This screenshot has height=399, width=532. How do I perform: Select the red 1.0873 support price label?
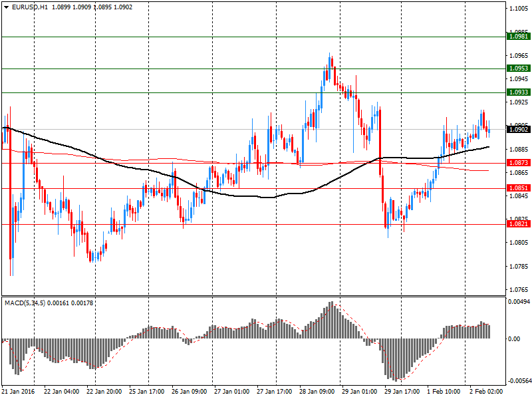tap(519, 163)
